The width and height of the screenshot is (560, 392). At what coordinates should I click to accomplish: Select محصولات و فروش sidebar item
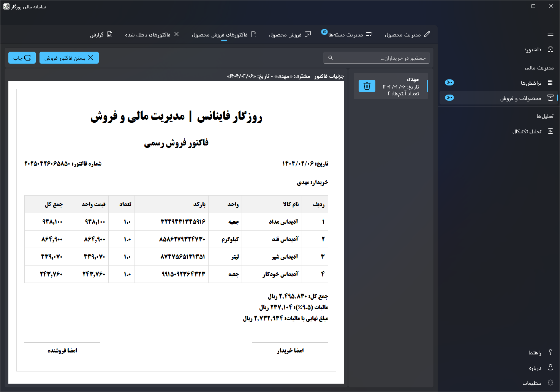point(499,98)
